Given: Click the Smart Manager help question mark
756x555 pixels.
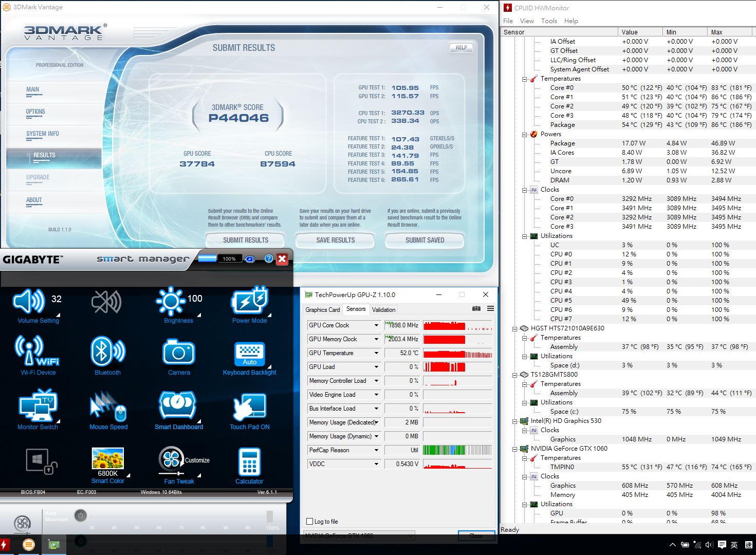Looking at the screenshot, I should tap(269, 258).
